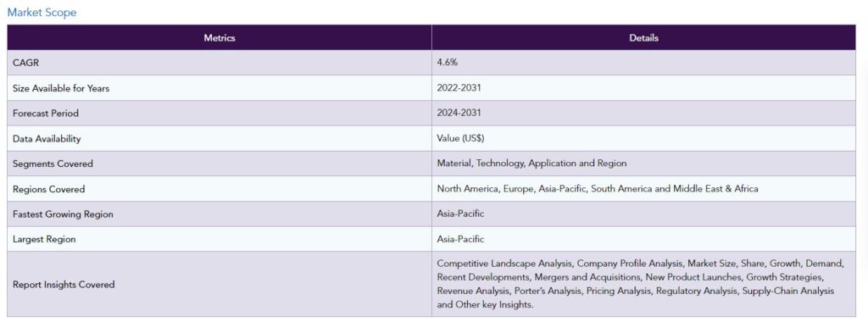The width and height of the screenshot is (868, 322).
Task: Click the Competitive Landscape Analysis insights paragraph
Action: [641, 284]
